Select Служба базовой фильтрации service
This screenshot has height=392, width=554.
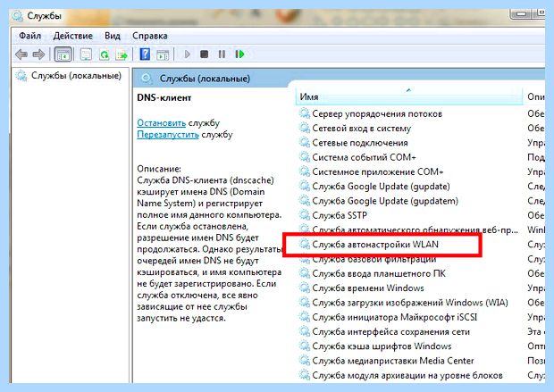(374, 259)
